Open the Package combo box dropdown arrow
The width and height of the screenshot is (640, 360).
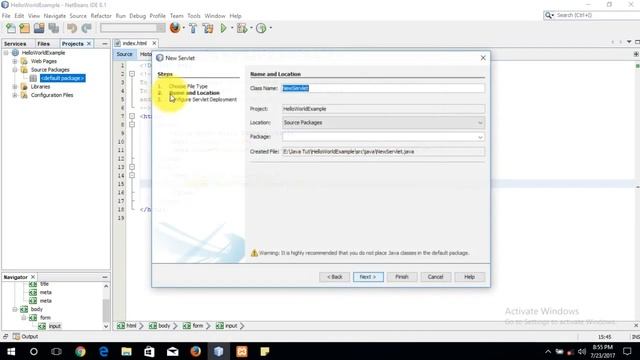coord(480,137)
